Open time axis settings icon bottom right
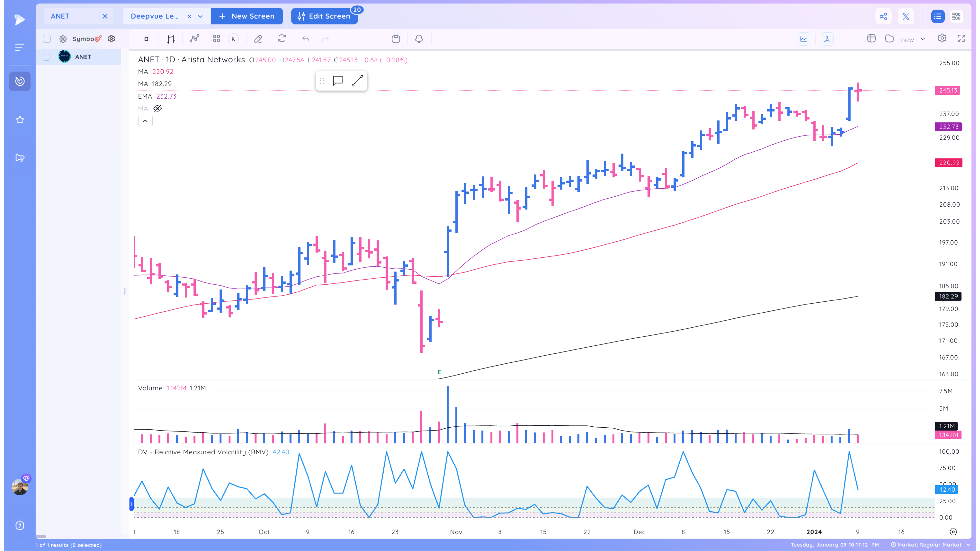 point(953,532)
